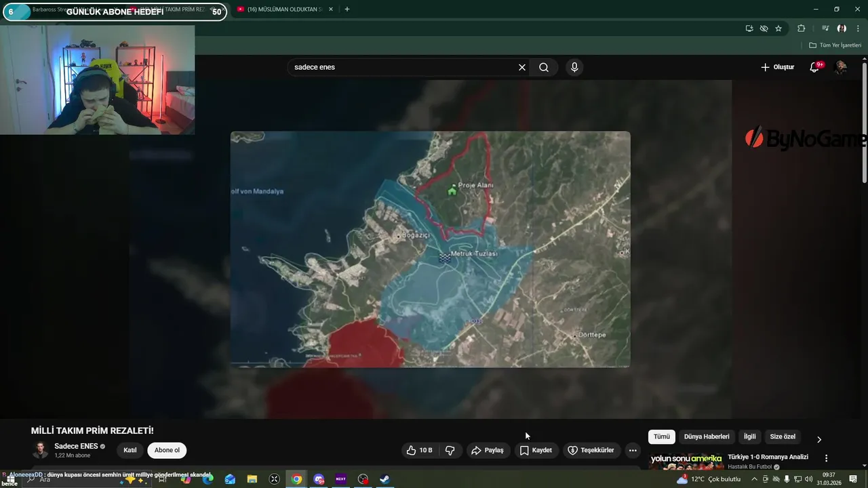
Task: Open the Task View icon in taskbar
Action: (x=162, y=479)
